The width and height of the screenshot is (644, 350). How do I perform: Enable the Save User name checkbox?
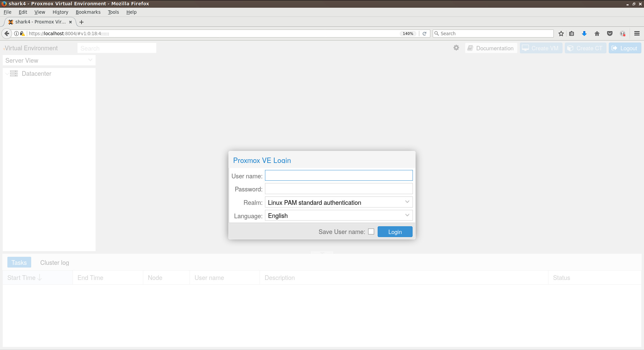(371, 232)
